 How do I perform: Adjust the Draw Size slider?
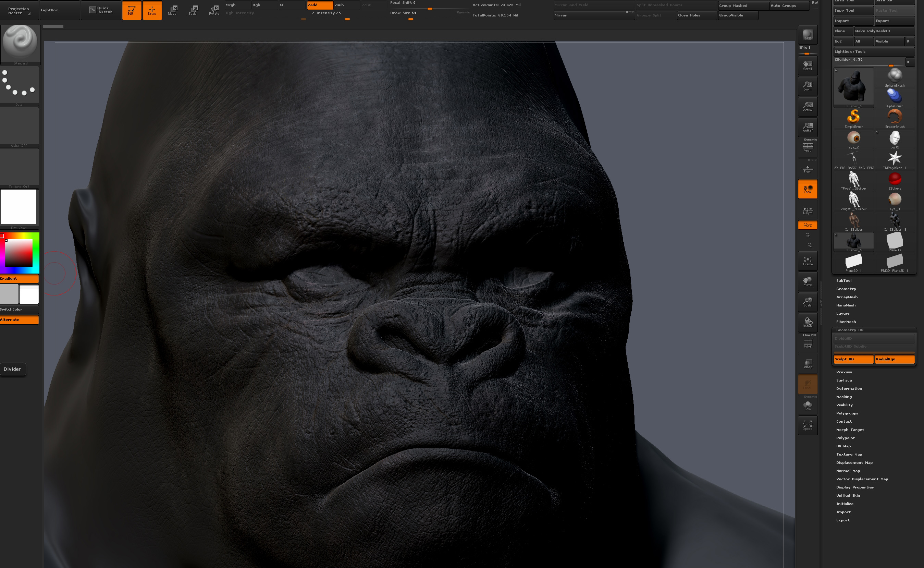(430, 15)
